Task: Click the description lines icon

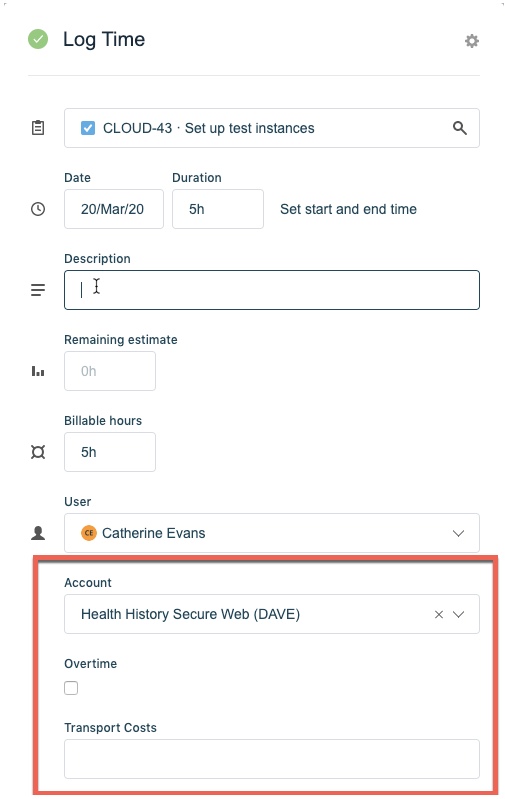Action: [x=38, y=290]
